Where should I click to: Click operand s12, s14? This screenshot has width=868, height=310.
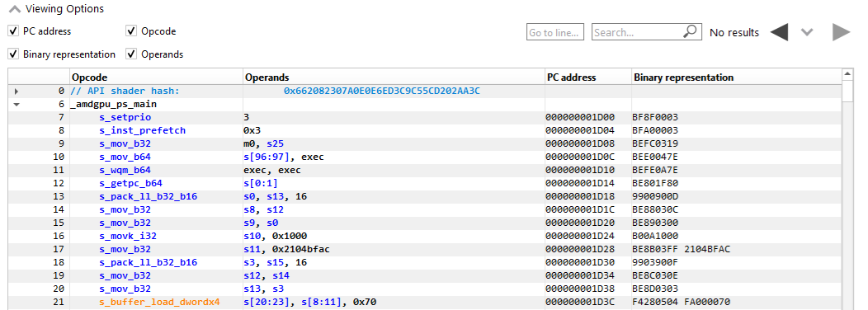pyautogui.click(x=267, y=275)
